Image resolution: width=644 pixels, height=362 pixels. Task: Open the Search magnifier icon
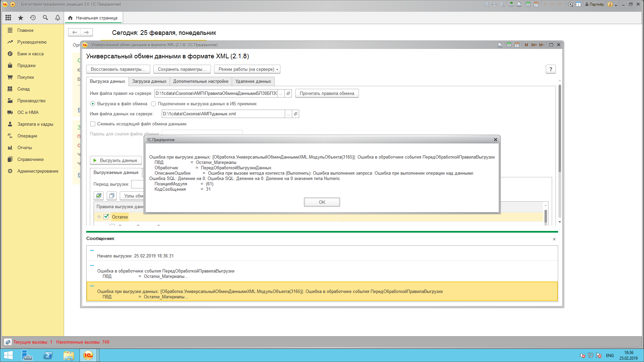(45, 18)
